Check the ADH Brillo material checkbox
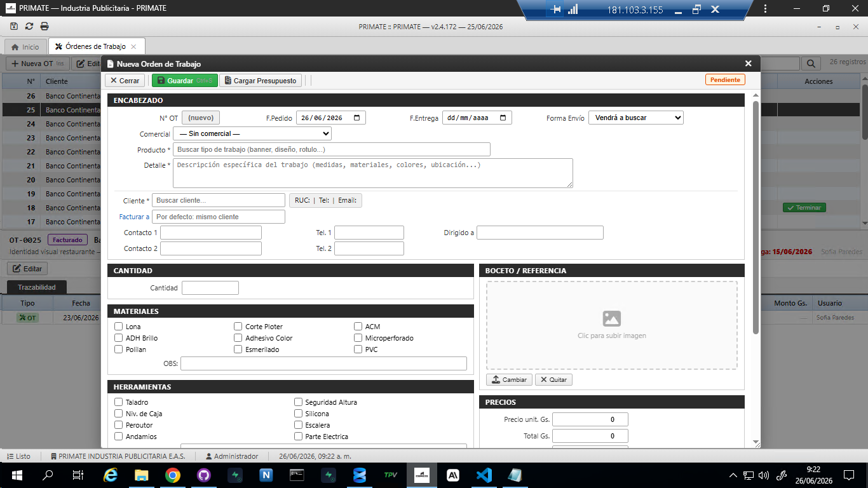Viewport: 868px width, 488px height. [x=119, y=338]
